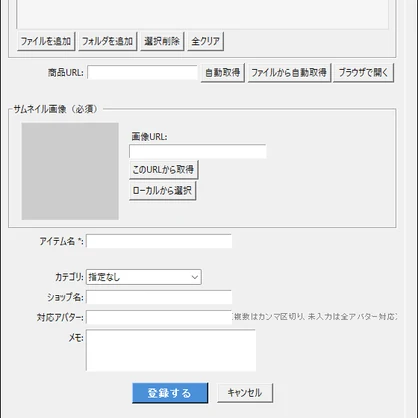418x418 pixels.
Task: Click into the メモ text area
Action: point(171,350)
